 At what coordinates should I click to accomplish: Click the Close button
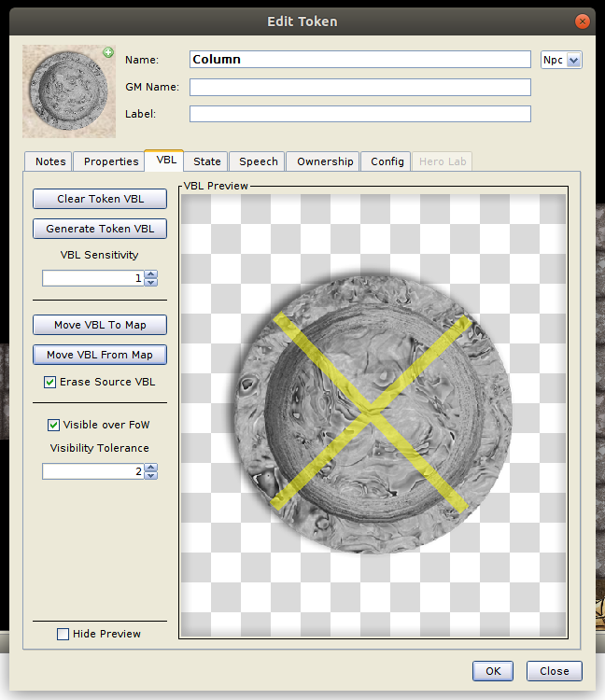coord(554,671)
